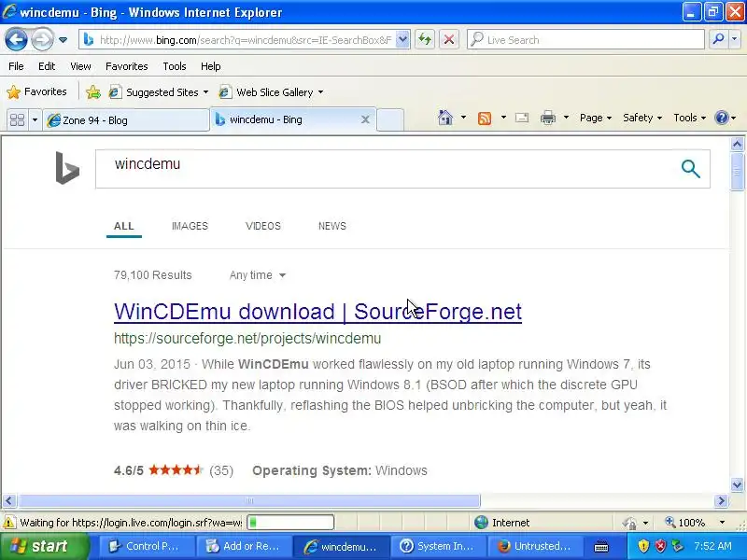Stop loading with the red X icon
Viewport: 747px width, 560px height.
pyautogui.click(x=448, y=39)
